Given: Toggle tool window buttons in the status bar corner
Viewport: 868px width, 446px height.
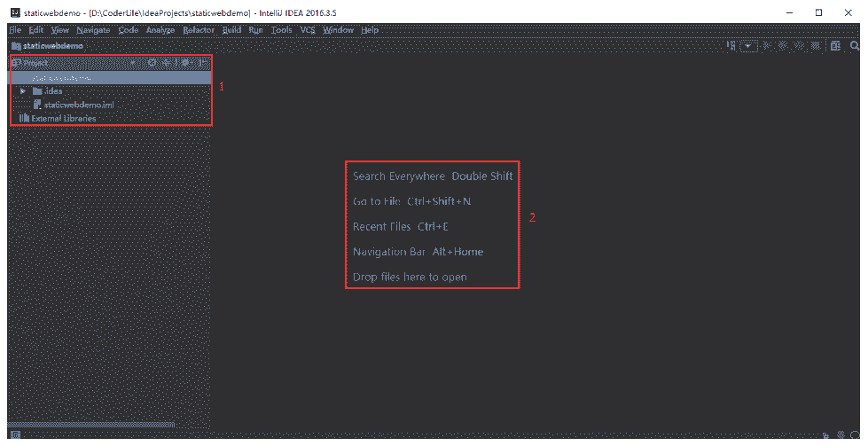Looking at the screenshot, I should (x=13, y=435).
